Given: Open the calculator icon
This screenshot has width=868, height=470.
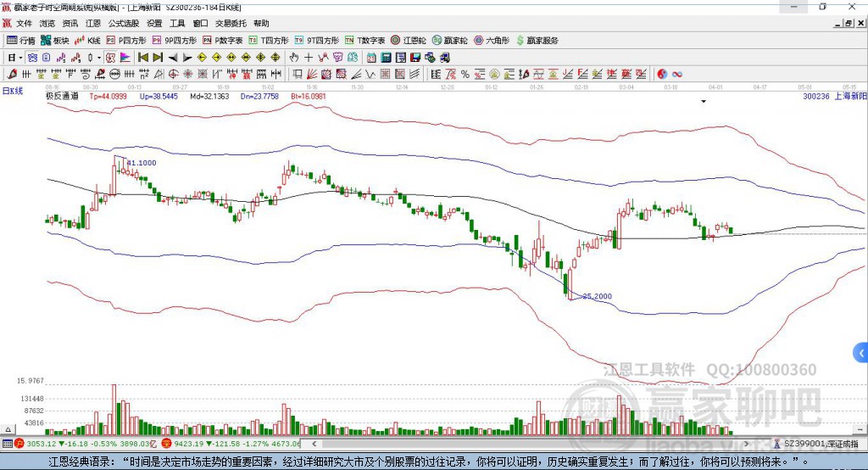Looking at the screenshot, I should click(386, 58).
